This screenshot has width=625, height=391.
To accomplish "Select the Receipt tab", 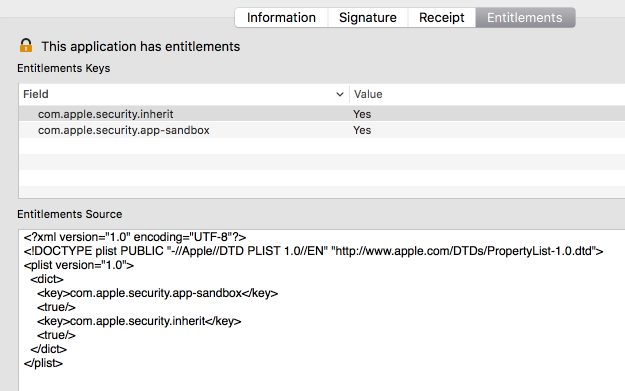I will click(x=442, y=18).
